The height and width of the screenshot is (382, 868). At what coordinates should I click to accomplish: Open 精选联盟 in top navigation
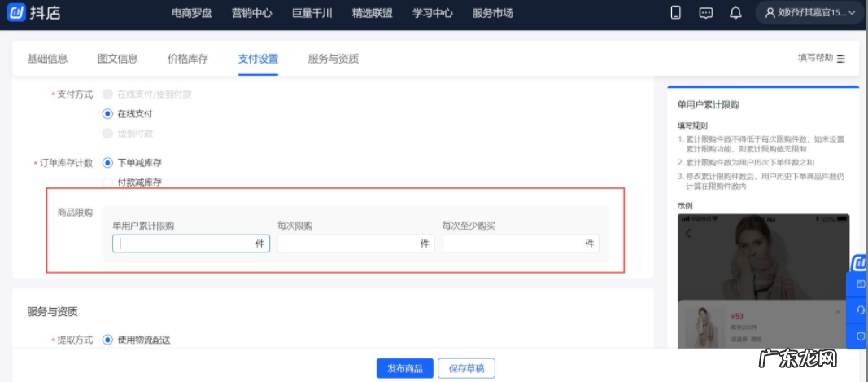point(372,13)
